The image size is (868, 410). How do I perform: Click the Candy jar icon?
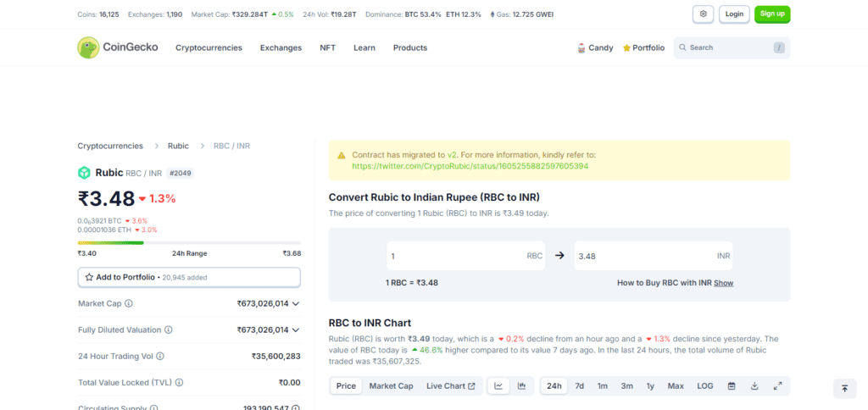pyautogui.click(x=581, y=48)
